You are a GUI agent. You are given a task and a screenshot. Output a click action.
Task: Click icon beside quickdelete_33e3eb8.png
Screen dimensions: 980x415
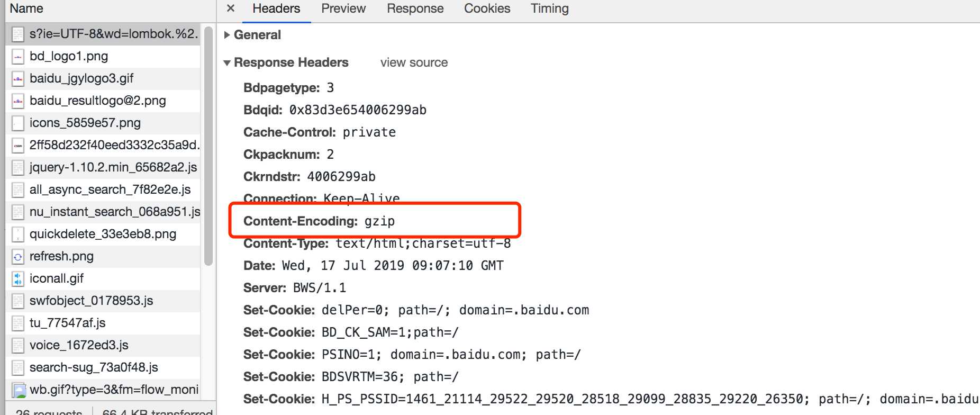(18, 234)
